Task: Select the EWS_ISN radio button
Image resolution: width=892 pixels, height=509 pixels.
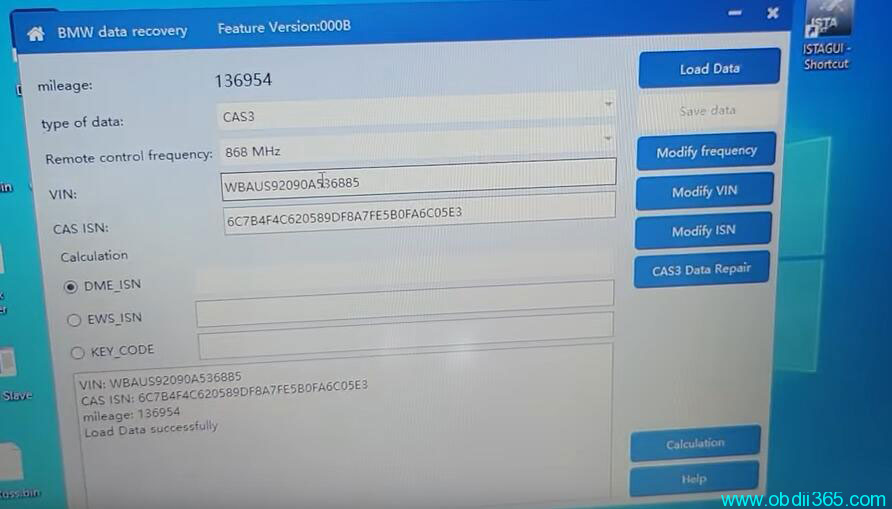Action: pos(74,320)
